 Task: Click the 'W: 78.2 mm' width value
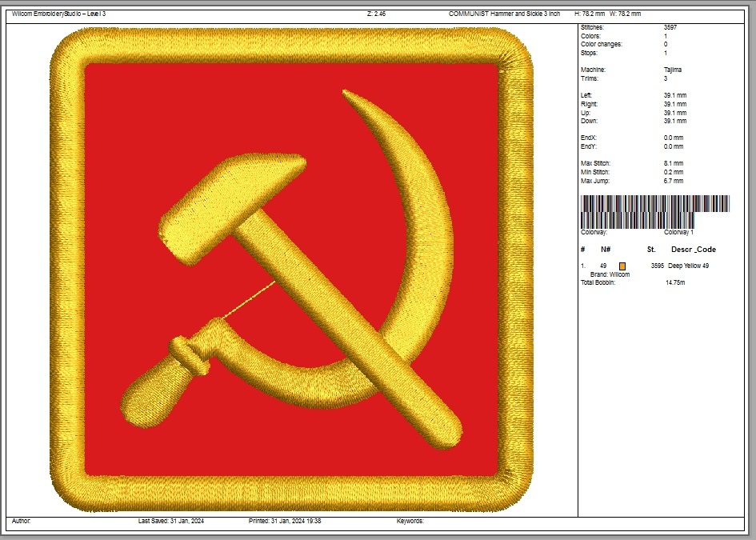click(626, 14)
